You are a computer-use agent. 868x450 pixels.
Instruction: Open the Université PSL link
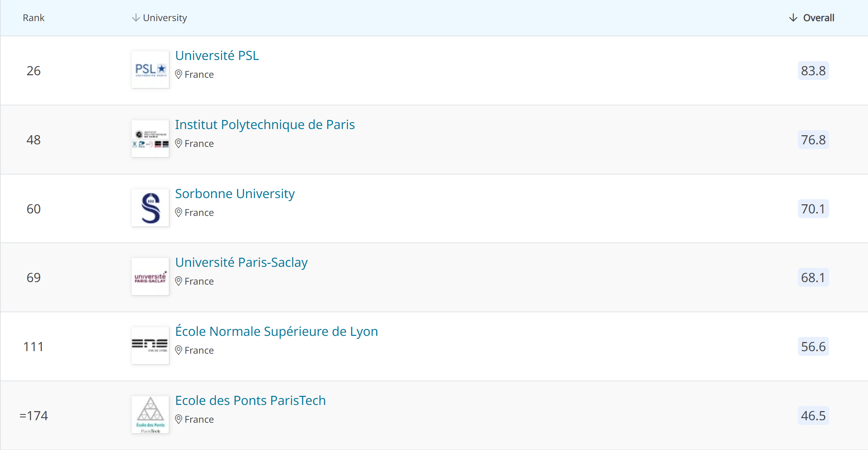[x=217, y=56]
